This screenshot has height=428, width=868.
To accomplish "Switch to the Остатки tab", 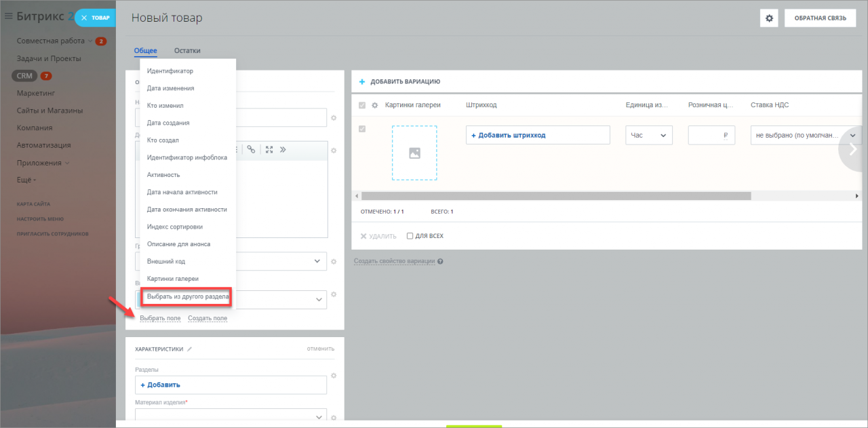I will coord(187,51).
